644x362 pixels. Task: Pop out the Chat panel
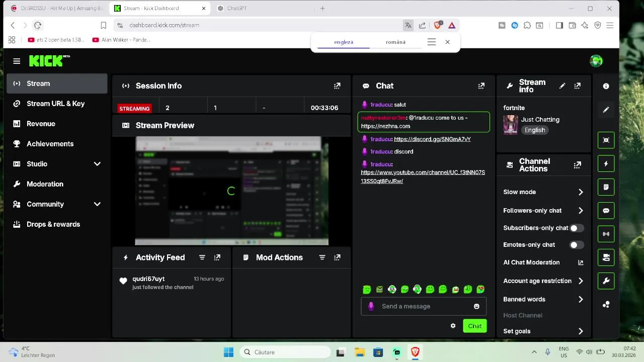(481, 86)
